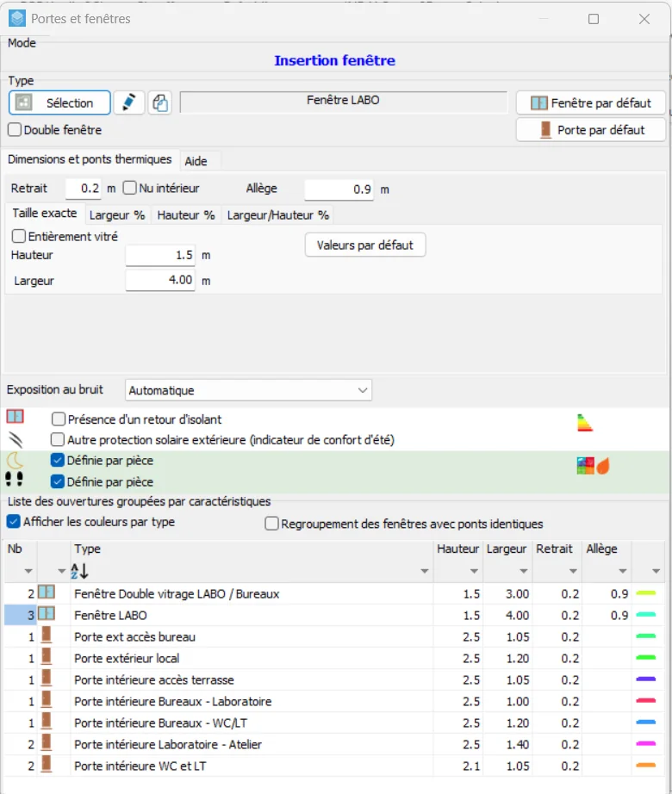
Task: Click window icon of Fenêtre LABO row
Action: pos(47,614)
